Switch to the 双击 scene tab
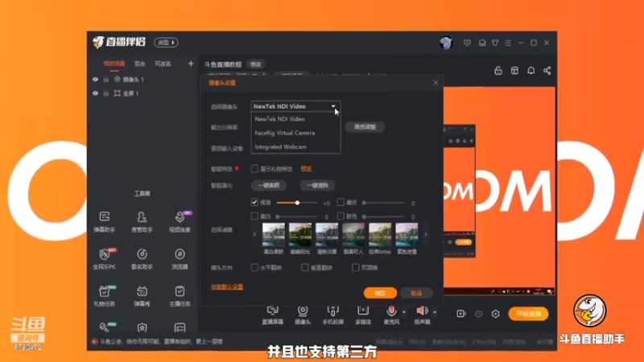This screenshot has height=362, width=644. (139, 64)
